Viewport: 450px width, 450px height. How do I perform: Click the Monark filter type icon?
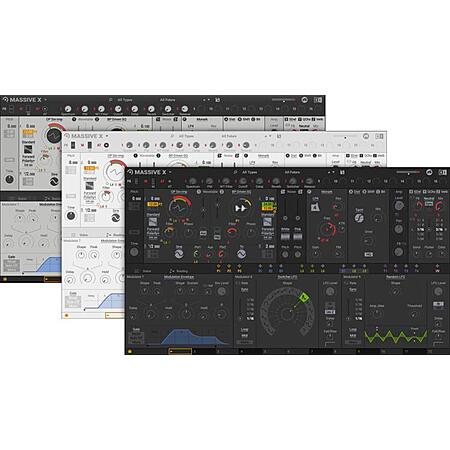[315, 207]
